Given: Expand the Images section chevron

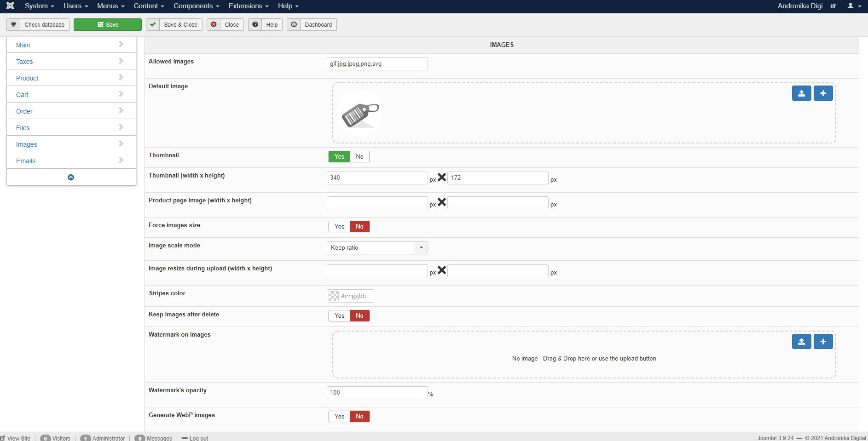Looking at the screenshot, I should (121, 143).
